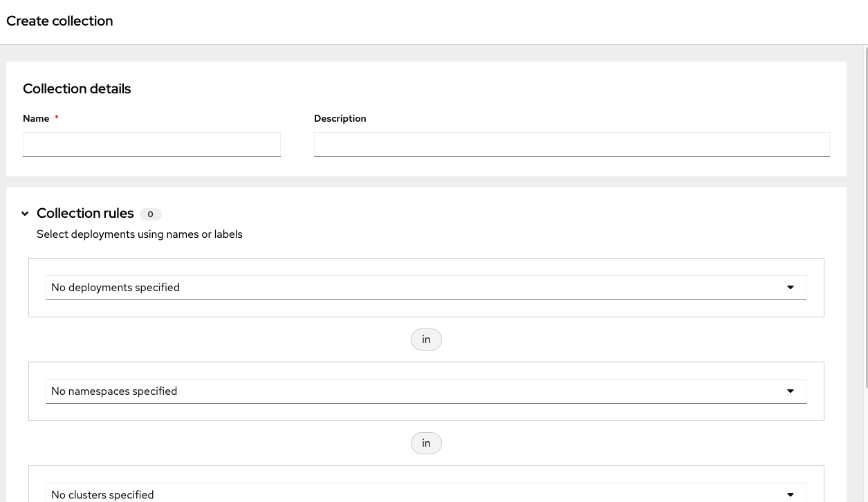Click the Description input field
Screen dimensions: 868x502
coord(571,145)
